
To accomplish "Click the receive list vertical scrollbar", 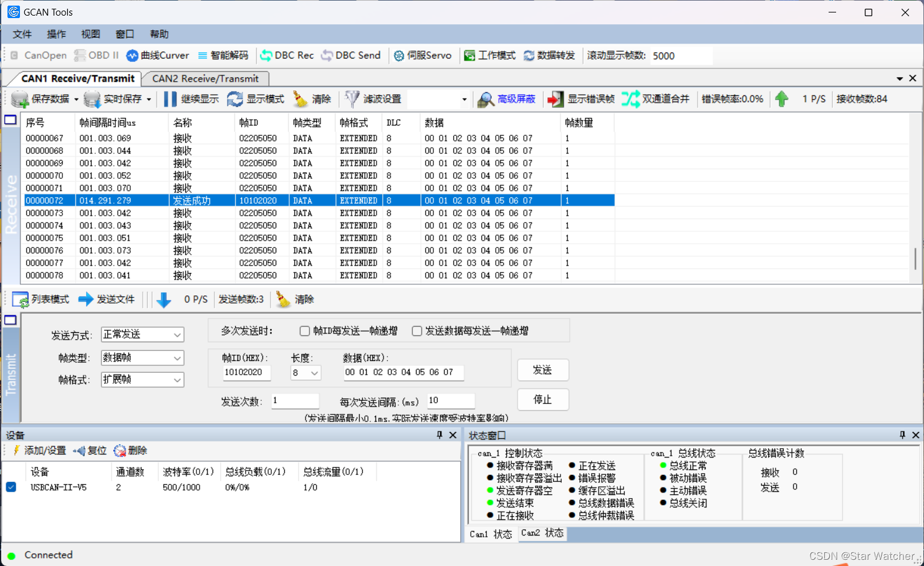I will click(x=915, y=259).
